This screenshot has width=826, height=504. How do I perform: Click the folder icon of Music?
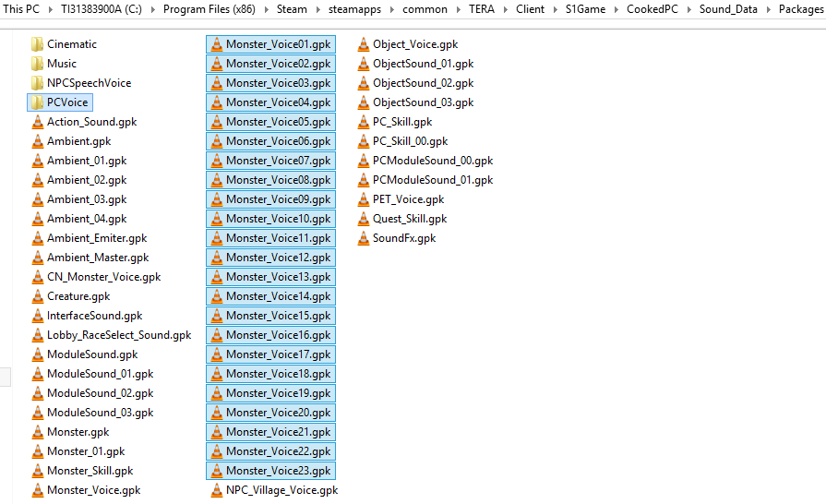click(38, 64)
